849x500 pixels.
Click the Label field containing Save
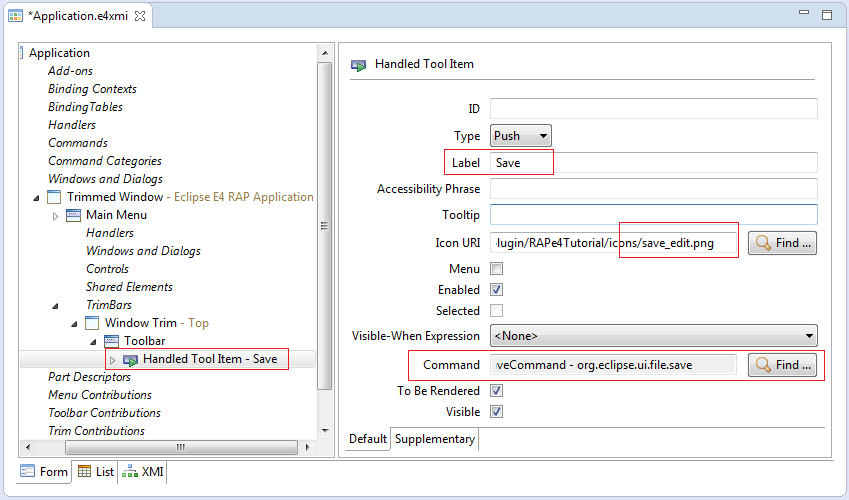pos(654,163)
